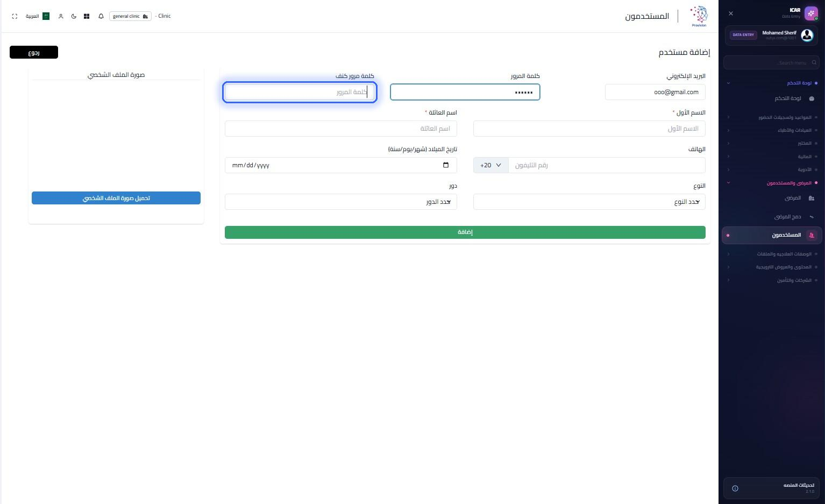Screen dimensions: 825x504
Task: Click the المستخدمون page title
Action: click(x=647, y=16)
